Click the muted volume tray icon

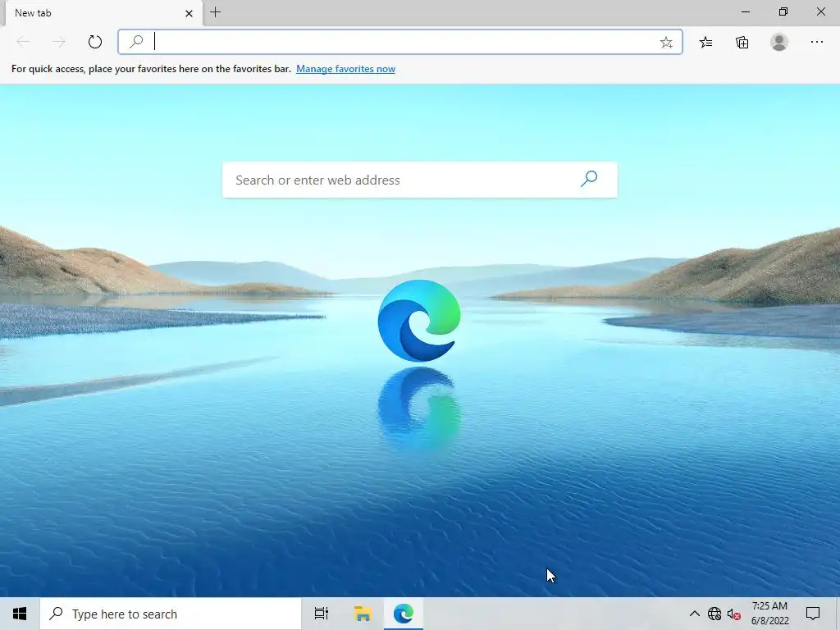click(734, 614)
